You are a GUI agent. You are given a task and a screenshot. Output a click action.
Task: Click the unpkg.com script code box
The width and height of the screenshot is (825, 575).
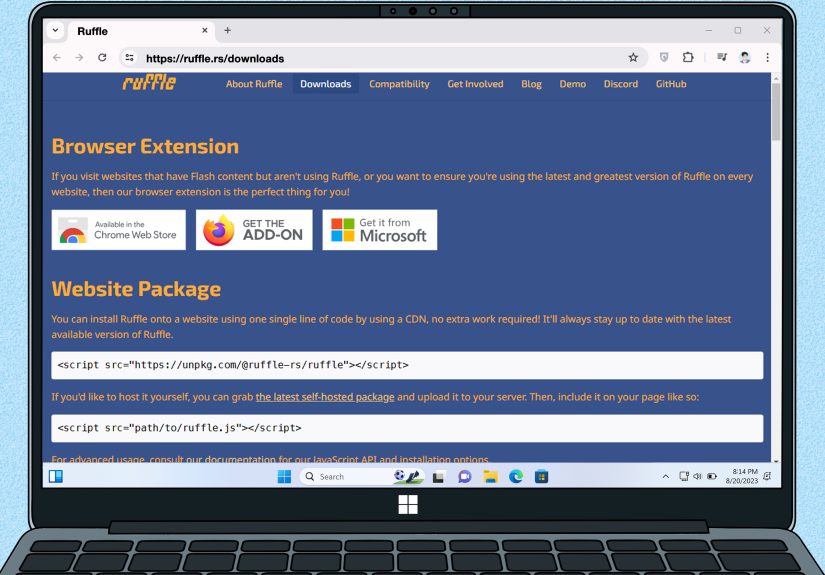[x=407, y=365]
